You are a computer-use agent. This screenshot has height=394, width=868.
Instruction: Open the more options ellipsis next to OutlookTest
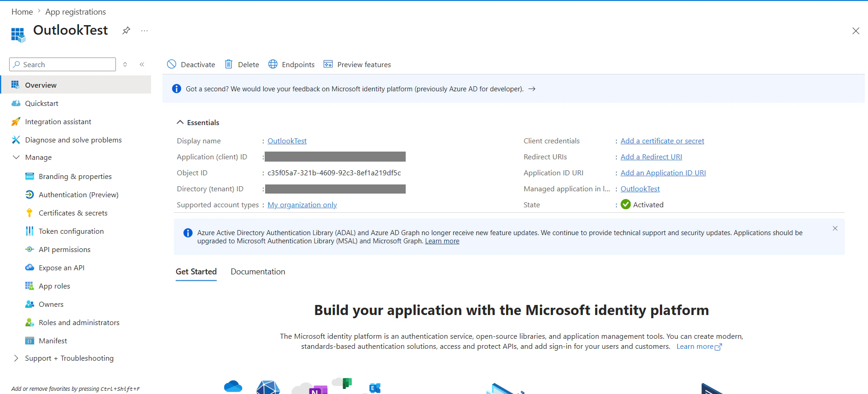144,31
